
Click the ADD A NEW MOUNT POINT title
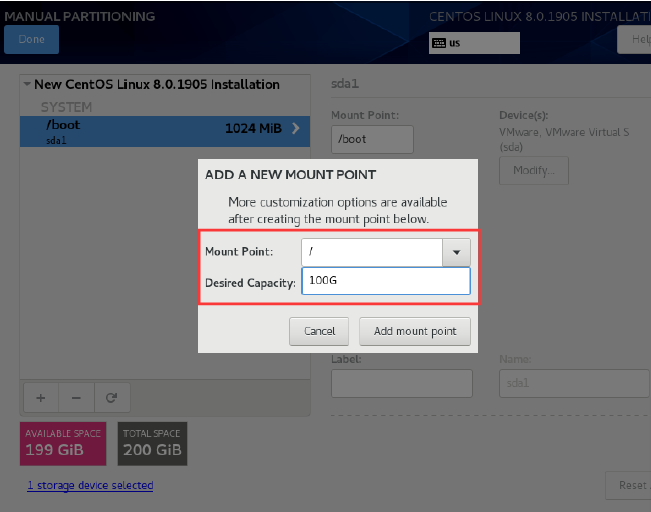(290, 175)
